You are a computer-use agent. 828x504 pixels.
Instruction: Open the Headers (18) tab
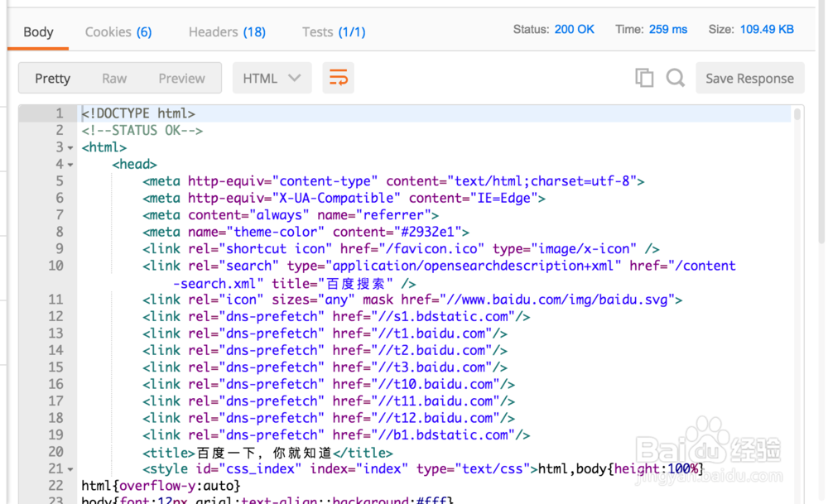[x=227, y=31]
